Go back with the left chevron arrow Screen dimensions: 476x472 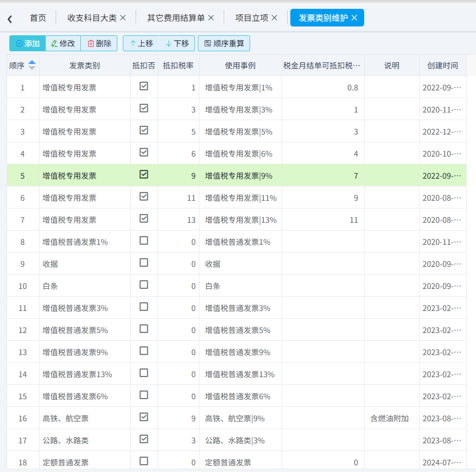[x=10, y=19]
